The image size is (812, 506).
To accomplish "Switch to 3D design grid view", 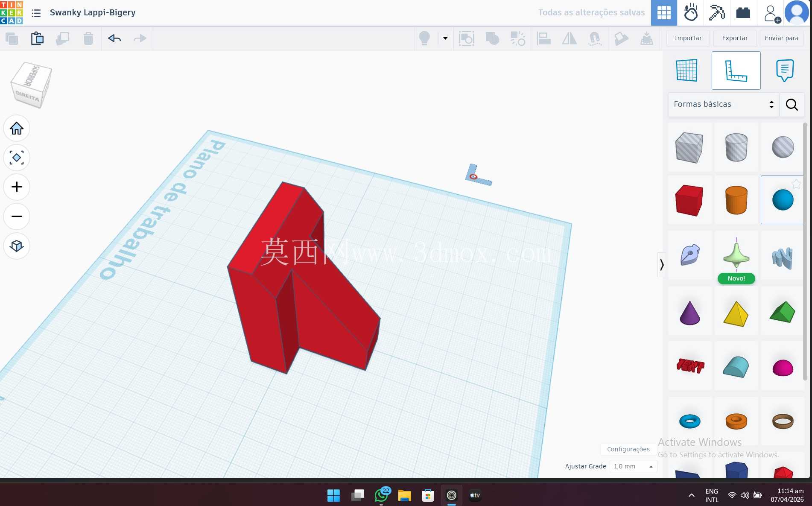I will click(x=664, y=13).
